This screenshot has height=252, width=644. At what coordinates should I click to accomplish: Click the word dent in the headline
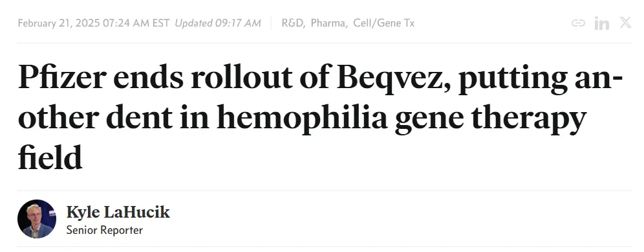pos(139,117)
